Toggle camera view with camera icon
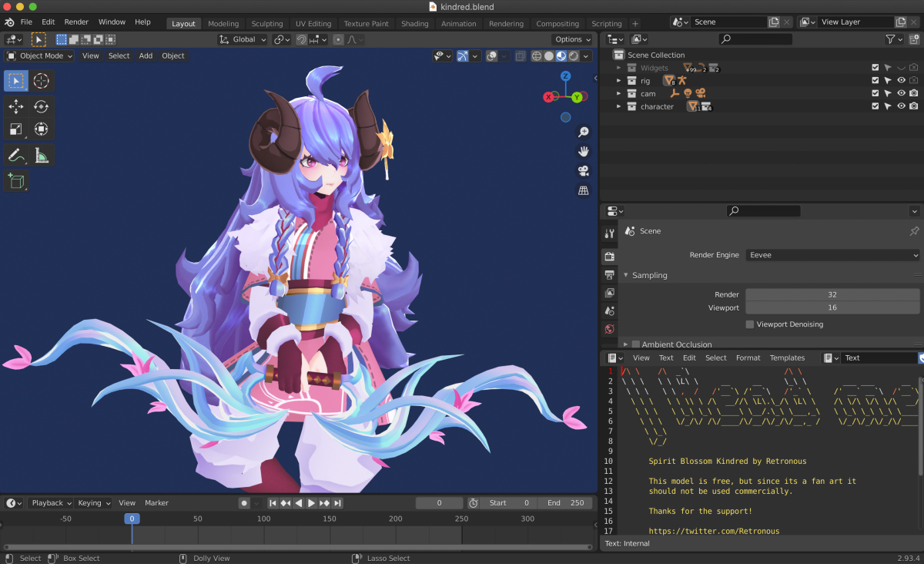Viewport: 924px width, 564px height. pyautogui.click(x=584, y=170)
